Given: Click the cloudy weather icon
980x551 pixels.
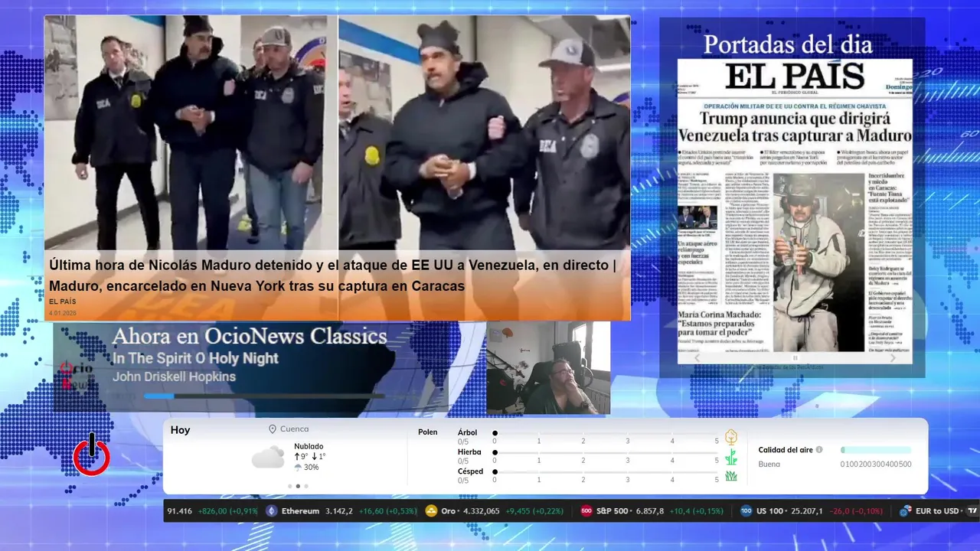Looking at the screenshot, I should (x=268, y=458).
